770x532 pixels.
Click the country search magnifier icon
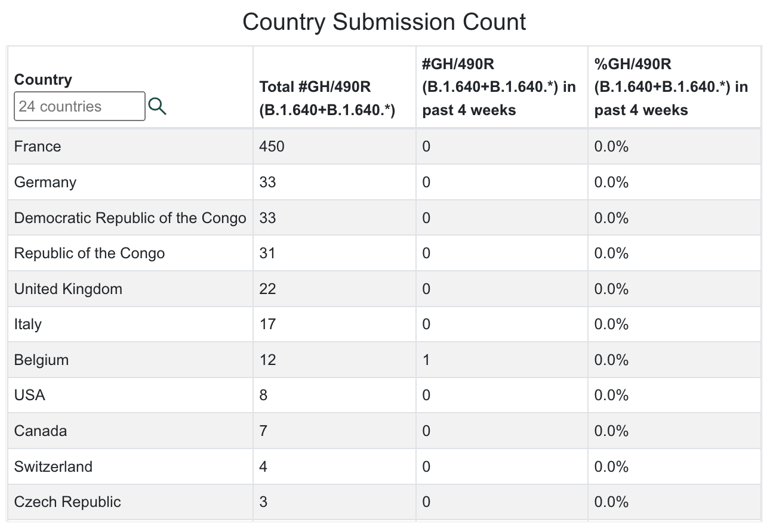pyautogui.click(x=157, y=107)
